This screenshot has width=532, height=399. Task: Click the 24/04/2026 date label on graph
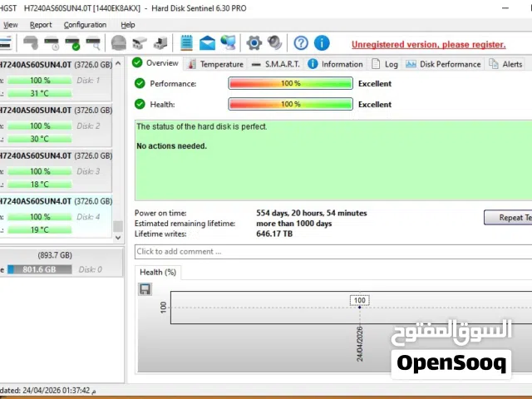tap(360, 344)
